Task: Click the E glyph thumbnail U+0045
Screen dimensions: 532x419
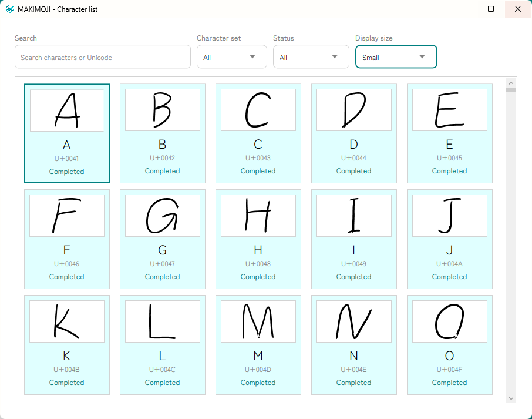Action: pyautogui.click(x=450, y=133)
